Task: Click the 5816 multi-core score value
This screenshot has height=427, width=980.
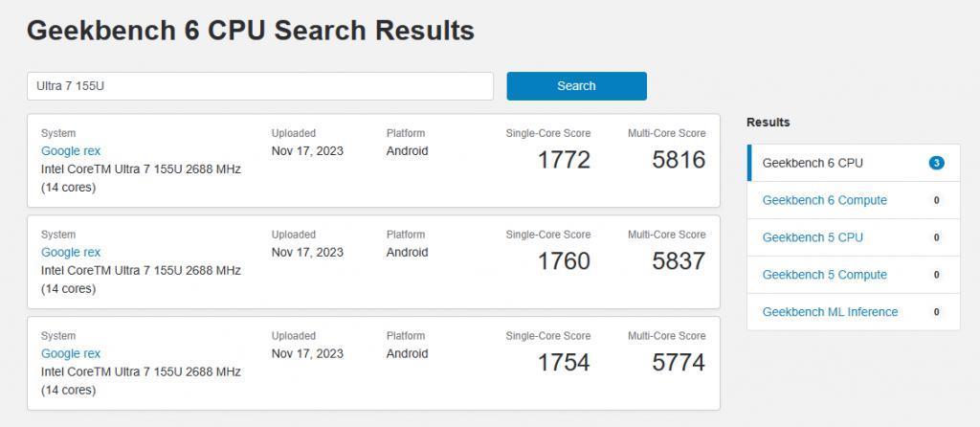Action: tap(679, 160)
